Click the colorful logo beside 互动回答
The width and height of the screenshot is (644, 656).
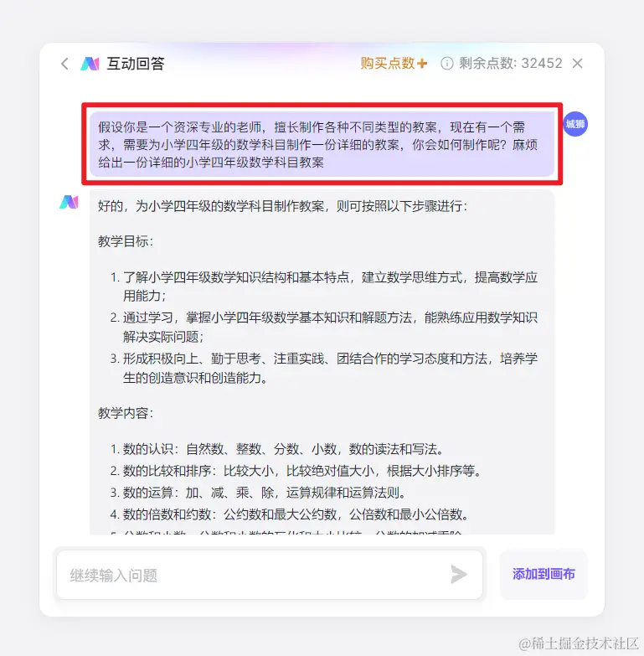90,64
